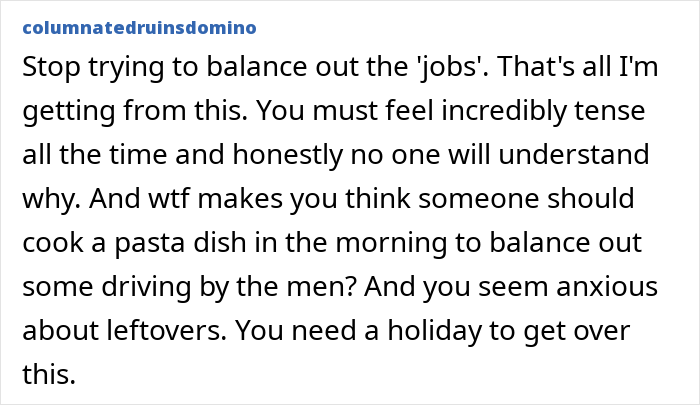Click the word 'Stop' starting the comment
This screenshot has width=700, height=405.
coord(51,68)
